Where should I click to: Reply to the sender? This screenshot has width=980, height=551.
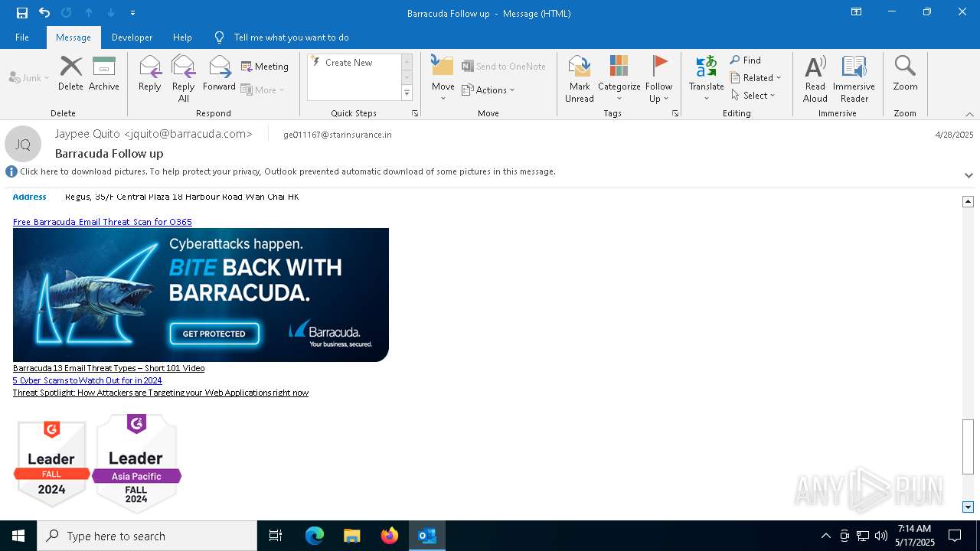pos(150,73)
